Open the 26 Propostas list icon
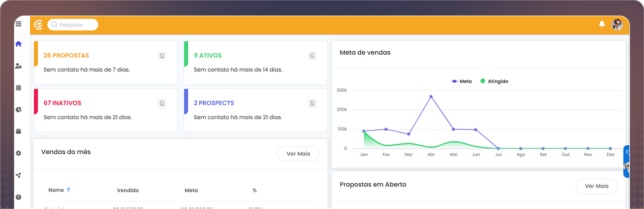Viewport: 644px width, 209px height. (162, 56)
